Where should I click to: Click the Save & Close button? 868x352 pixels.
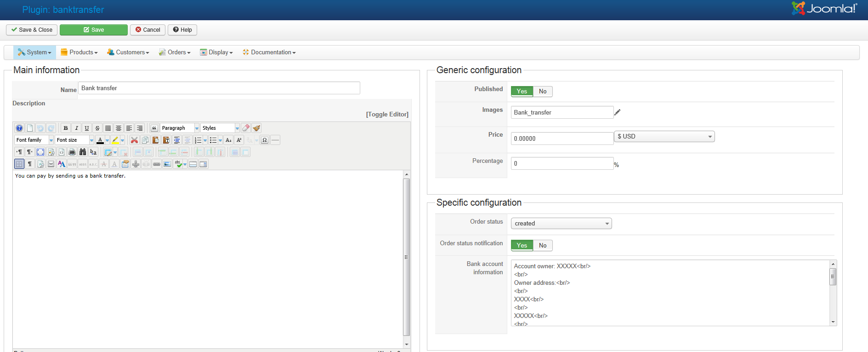32,30
